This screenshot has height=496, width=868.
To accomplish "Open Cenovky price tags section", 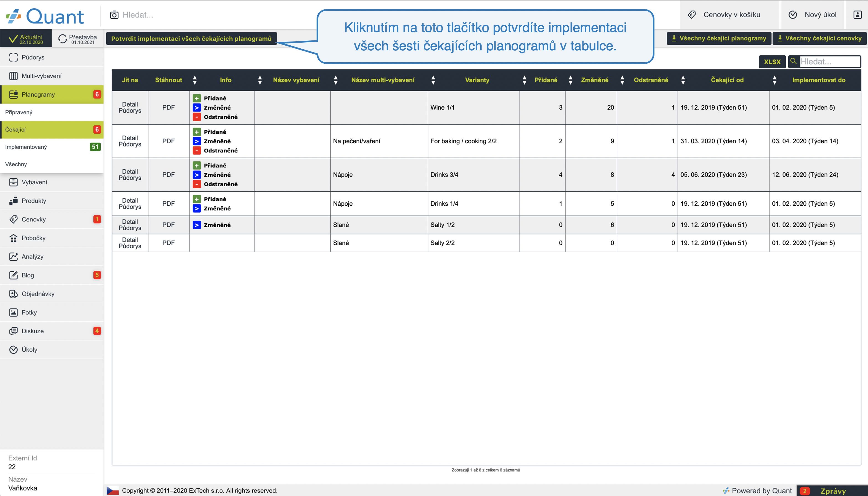I will 34,219.
